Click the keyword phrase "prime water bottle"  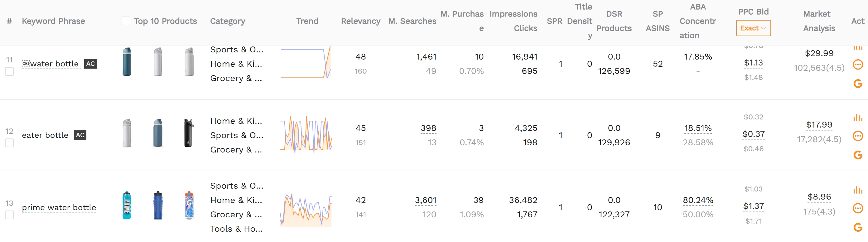click(x=59, y=207)
